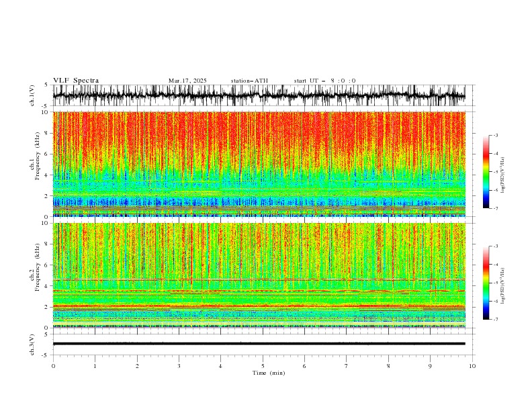
Task: Click the "6" tick on ch.1 frequency axis
Action: (x=47, y=154)
